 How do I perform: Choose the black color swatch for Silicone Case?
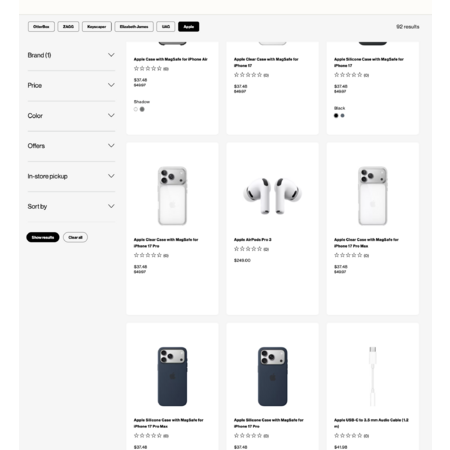coord(336,116)
